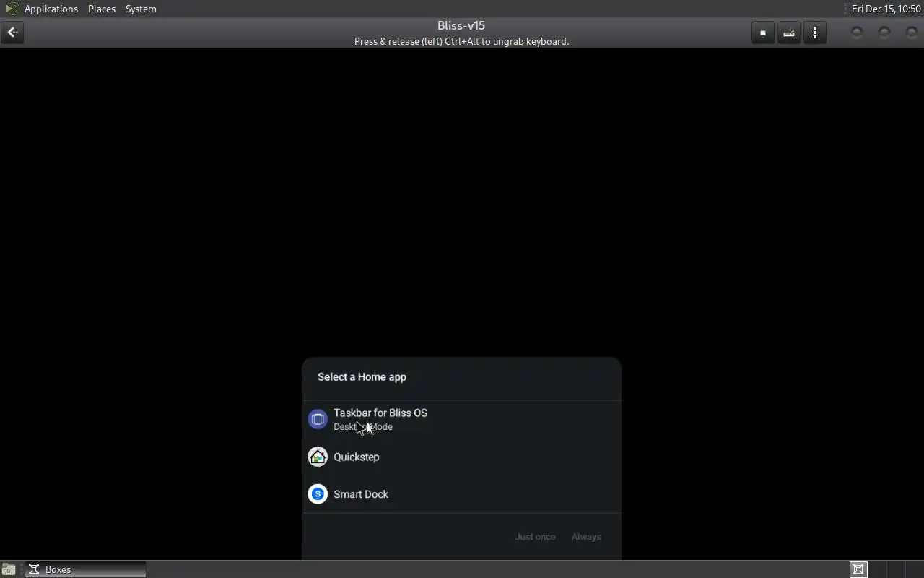This screenshot has width=924, height=578.
Task: Click the MATE logo icon beside Applications
Action: click(x=12, y=9)
